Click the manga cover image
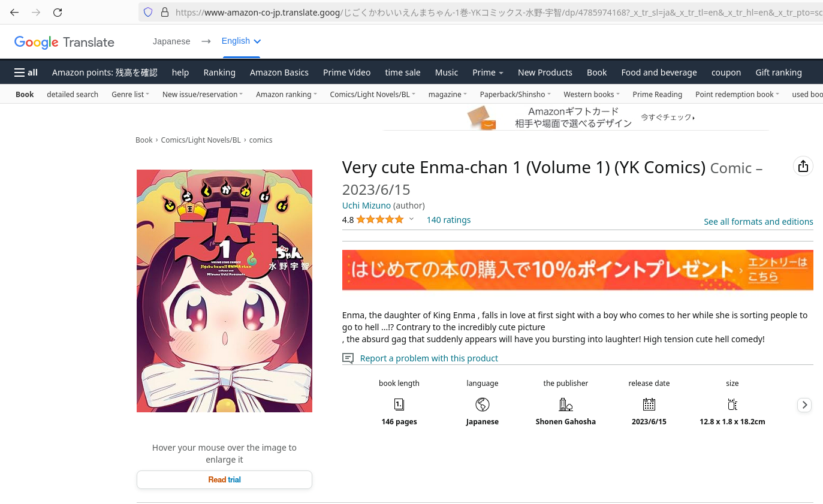 [x=224, y=291]
